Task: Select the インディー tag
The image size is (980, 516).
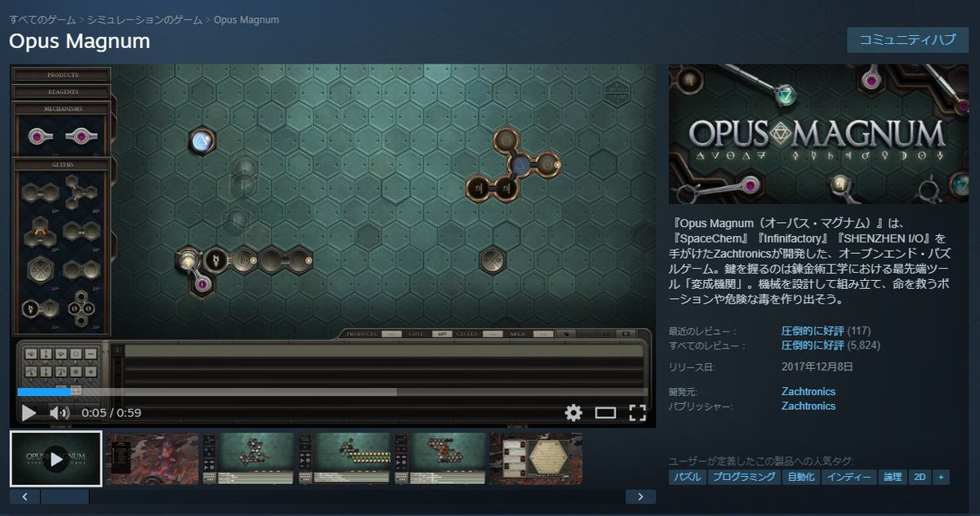Action: (849, 477)
